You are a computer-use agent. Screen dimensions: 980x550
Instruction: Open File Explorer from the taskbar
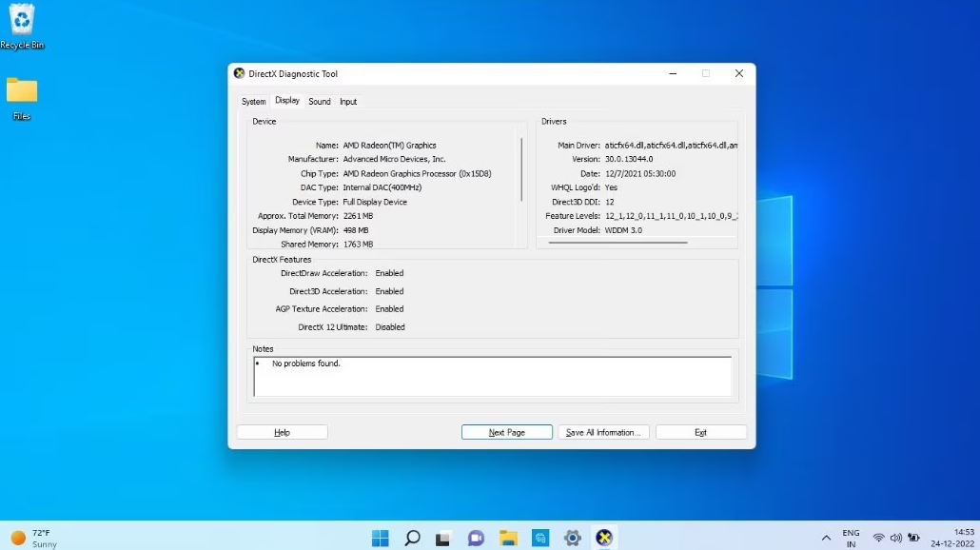508,538
